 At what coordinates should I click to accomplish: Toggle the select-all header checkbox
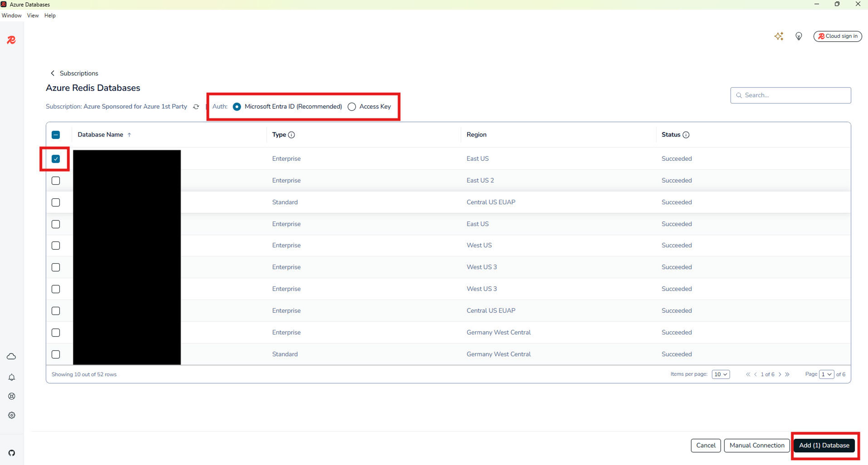(x=56, y=135)
